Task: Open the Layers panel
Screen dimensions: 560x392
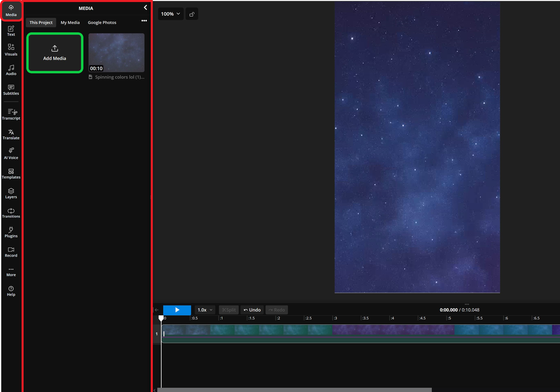Action: click(11, 193)
